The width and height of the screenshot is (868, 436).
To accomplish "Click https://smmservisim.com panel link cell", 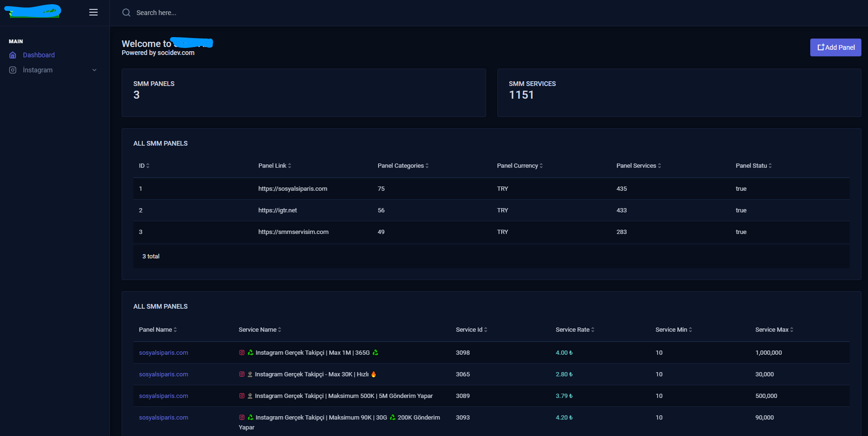I will tap(294, 232).
